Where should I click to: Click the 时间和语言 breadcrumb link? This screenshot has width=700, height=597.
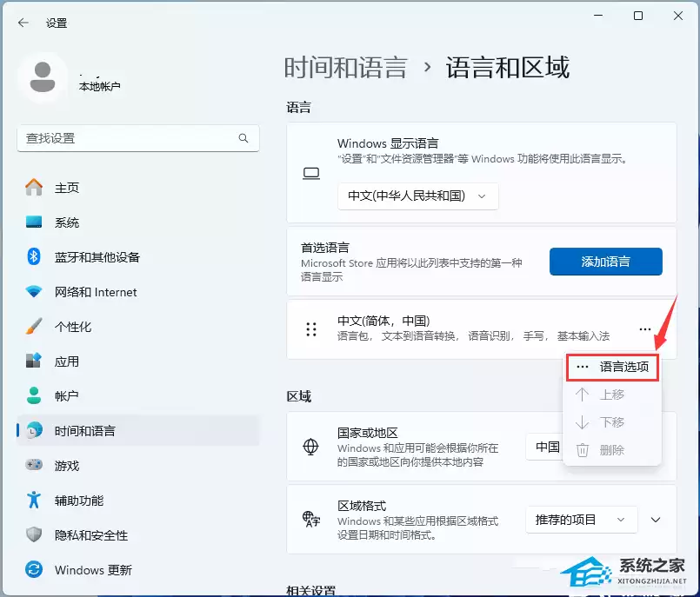click(346, 68)
